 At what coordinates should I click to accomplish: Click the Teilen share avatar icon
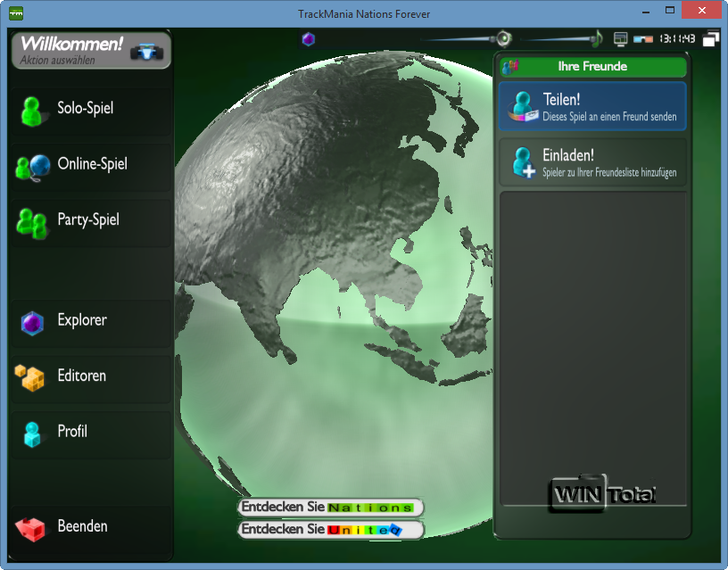(523, 107)
